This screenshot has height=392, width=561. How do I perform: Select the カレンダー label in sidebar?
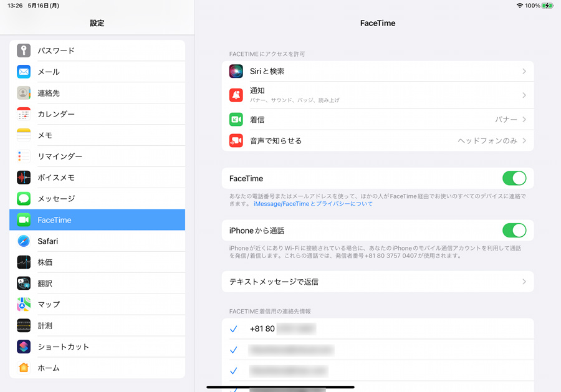pos(56,114)
